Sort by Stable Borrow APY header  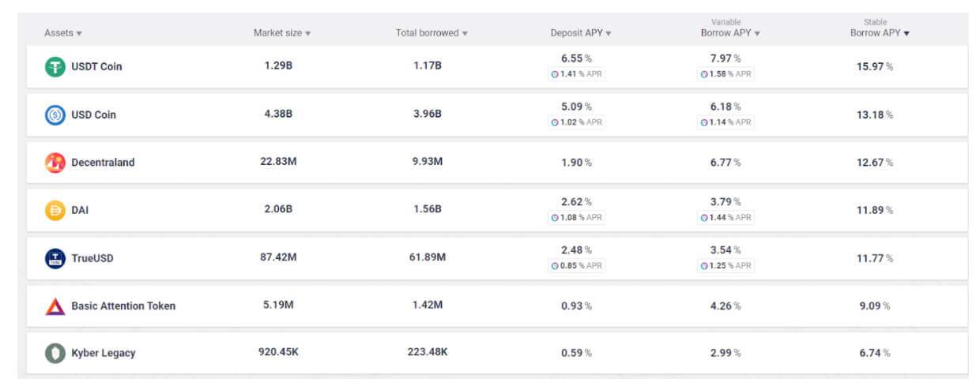(880, 33)
